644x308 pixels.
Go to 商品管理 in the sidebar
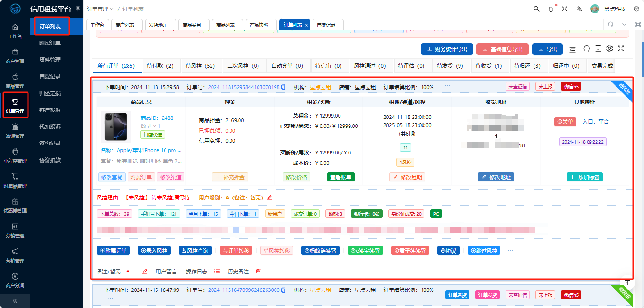tap(15, 81)
